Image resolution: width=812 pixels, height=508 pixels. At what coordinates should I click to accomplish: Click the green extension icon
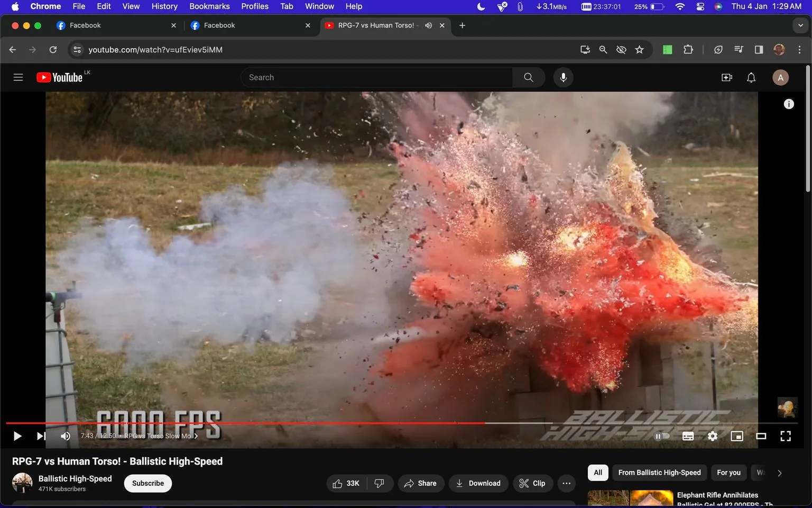click(x=668, y=50)
